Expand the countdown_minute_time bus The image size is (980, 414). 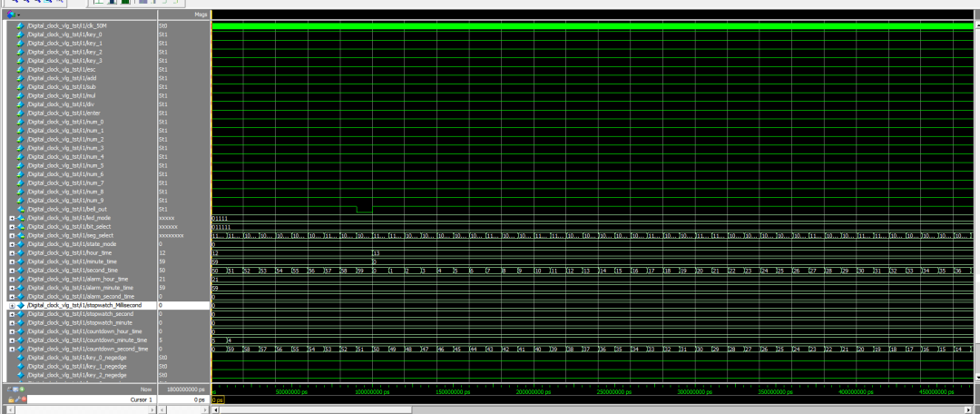click(x=12, y=340)
